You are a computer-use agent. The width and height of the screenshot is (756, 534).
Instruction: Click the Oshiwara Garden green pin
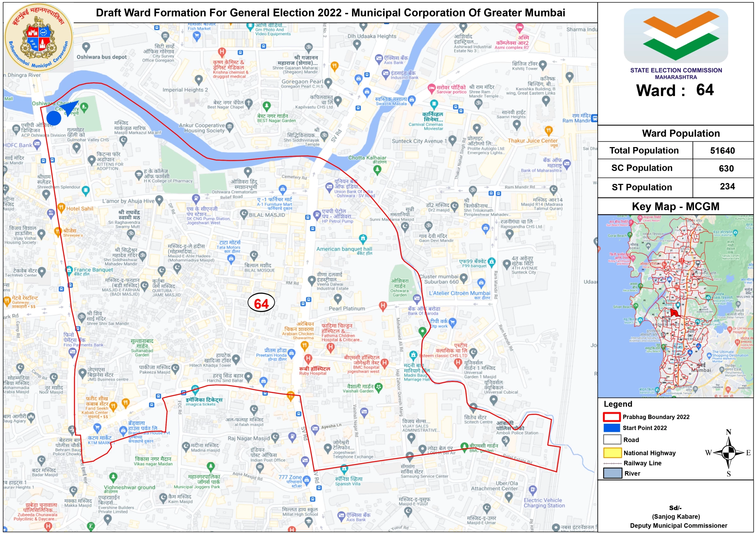pos(423,331)
